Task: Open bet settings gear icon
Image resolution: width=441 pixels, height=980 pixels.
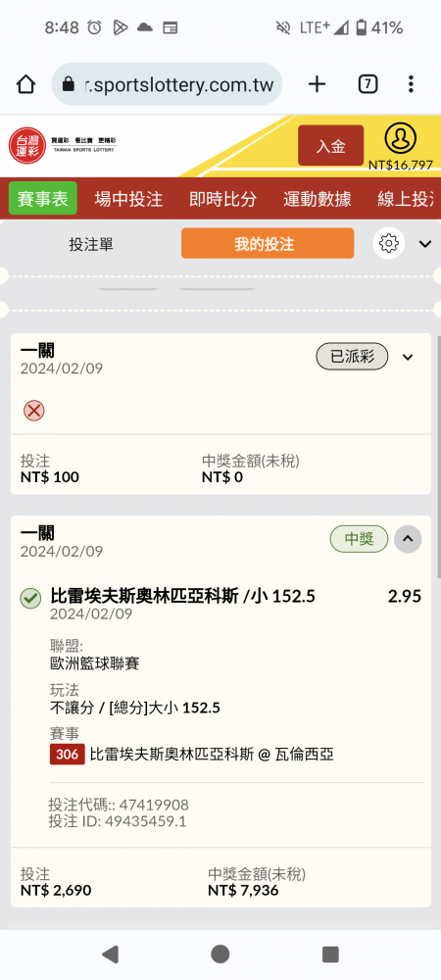Action: tap(388, 243)
